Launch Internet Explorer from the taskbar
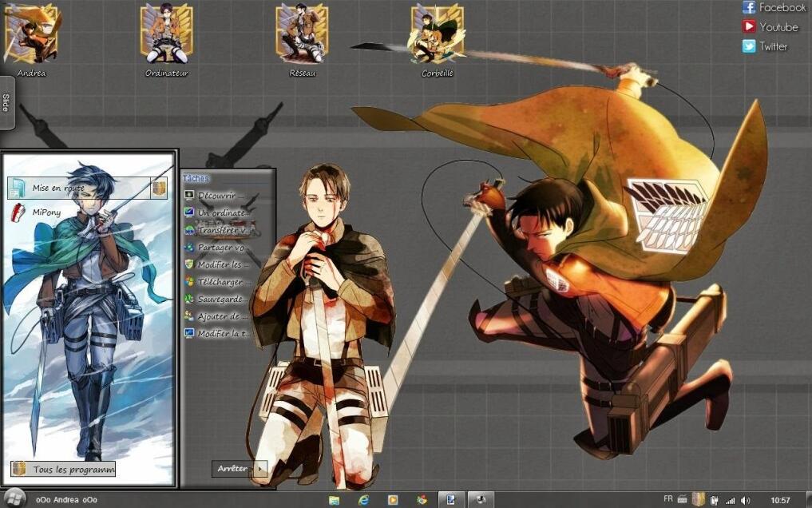The image size is (812, 508). pyautogui.click(x=365, y=498)
